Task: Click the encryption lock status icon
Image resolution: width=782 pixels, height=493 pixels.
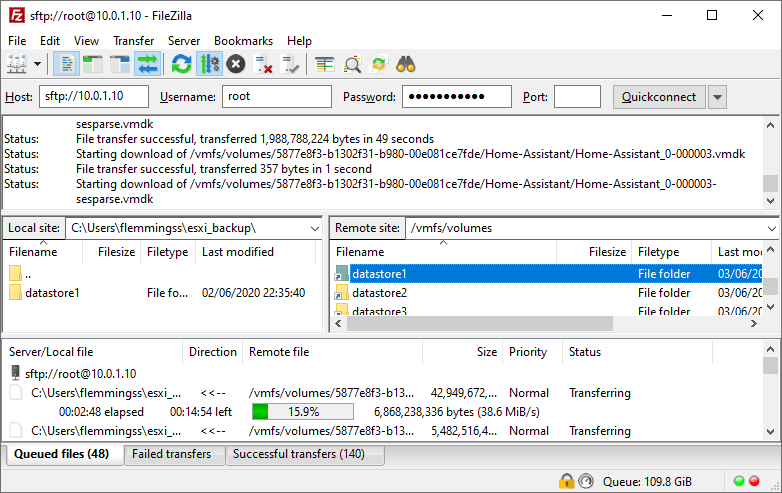Action: click(x=566, y=481)
